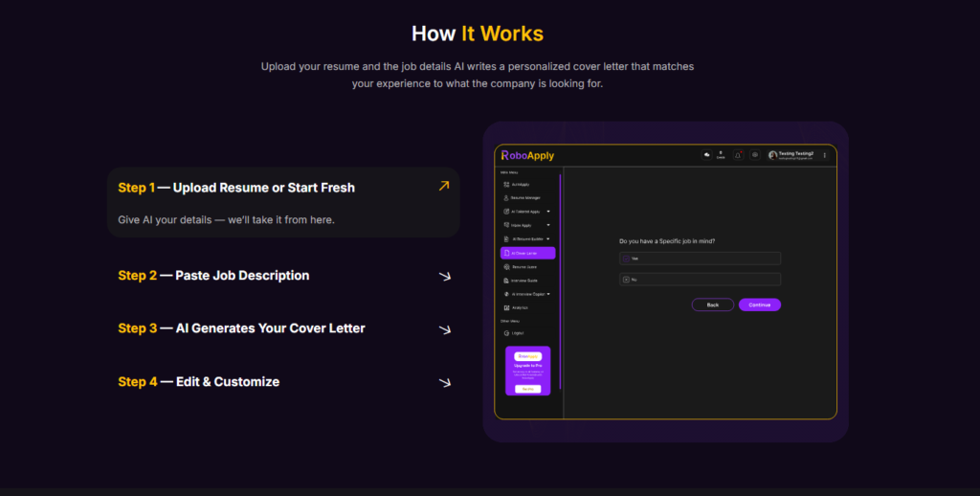Screen dimensions: 980x496
Task: Expand the AI Resume Builder dropdown arrow
Action: [x=548, y=238]
